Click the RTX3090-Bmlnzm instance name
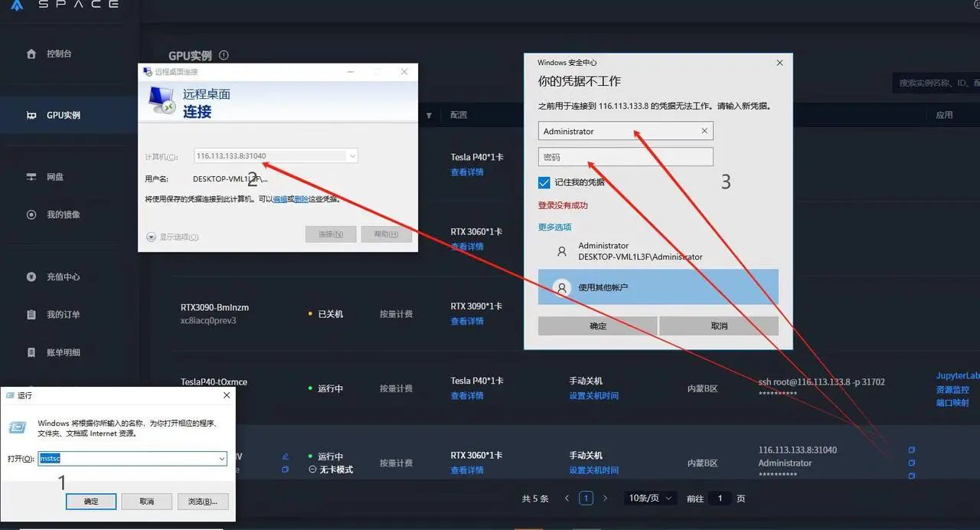The height and width of the screenshot is (530, 980). coord(214,307)
